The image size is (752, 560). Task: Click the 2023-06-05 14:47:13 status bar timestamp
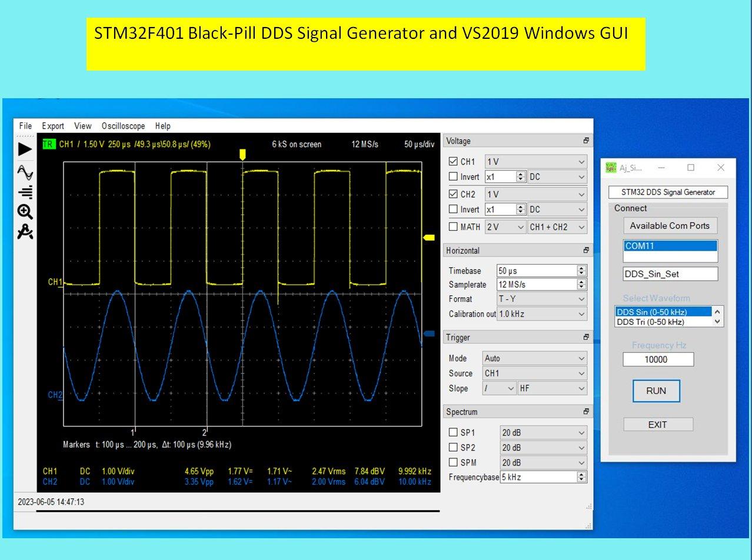(51, 502)
